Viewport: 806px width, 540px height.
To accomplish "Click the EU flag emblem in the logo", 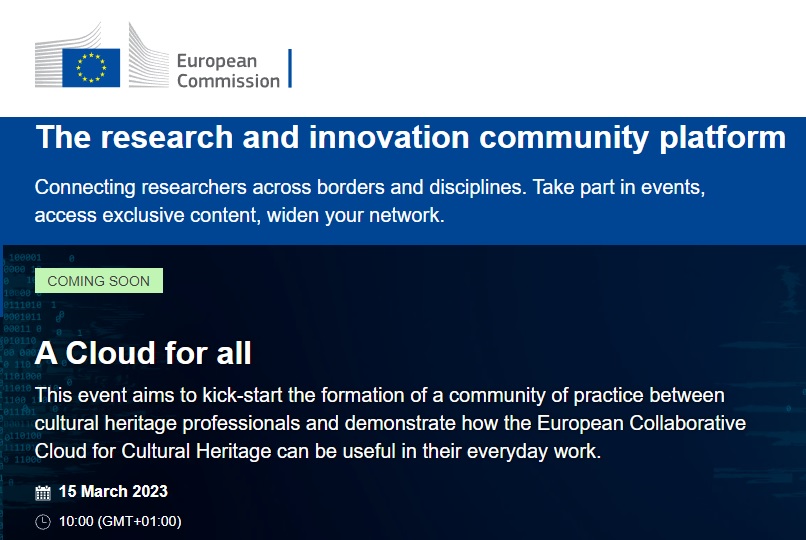I will [91, 68].
